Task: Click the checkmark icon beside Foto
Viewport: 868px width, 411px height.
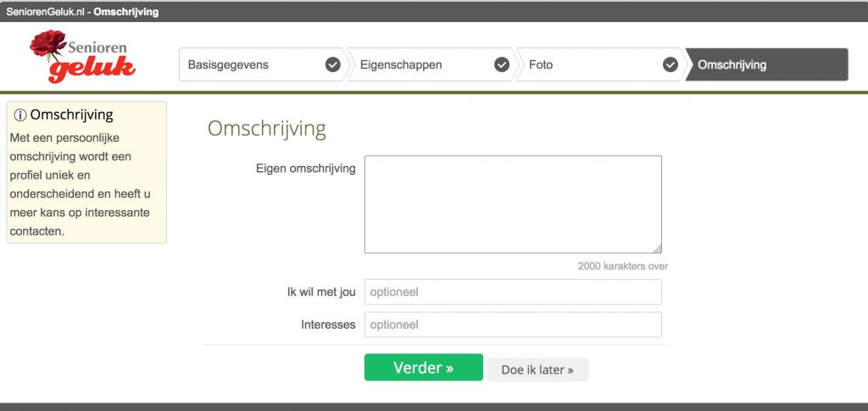Action: point(670,65)
